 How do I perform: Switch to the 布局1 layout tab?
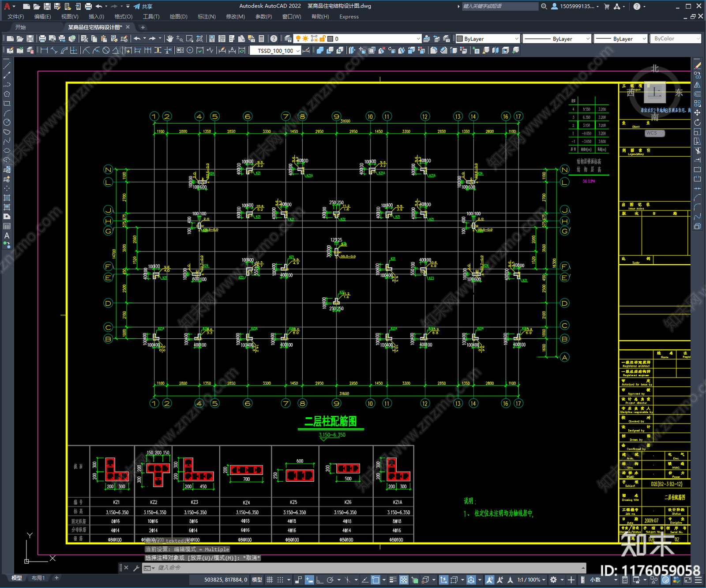coord(38,578)
